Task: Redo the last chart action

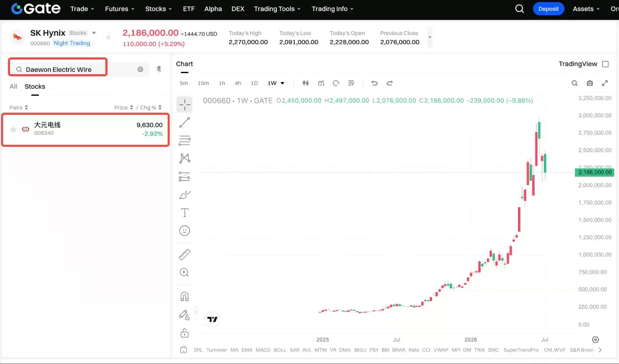Action: 390,83
